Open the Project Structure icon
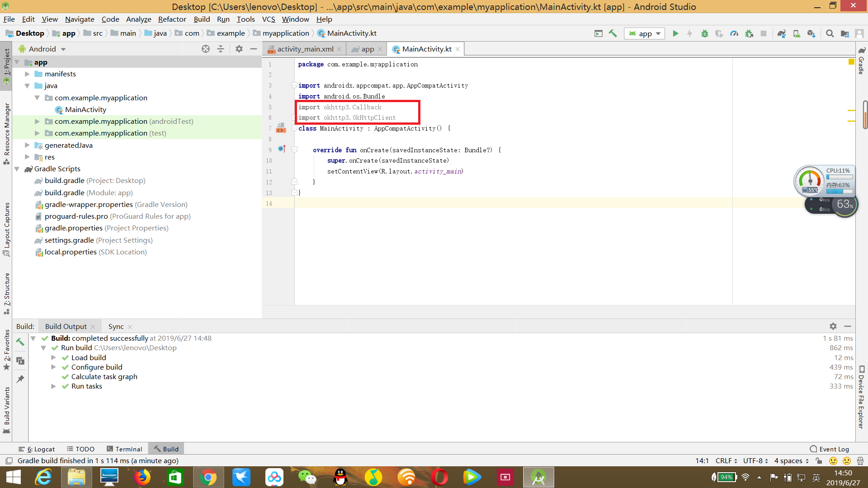 tap(844, 33)
